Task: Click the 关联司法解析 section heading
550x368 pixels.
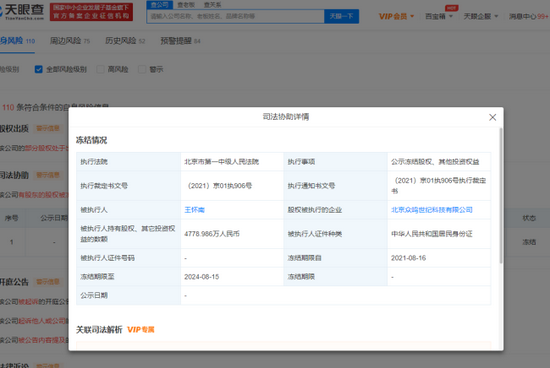Action: (99, 329)
